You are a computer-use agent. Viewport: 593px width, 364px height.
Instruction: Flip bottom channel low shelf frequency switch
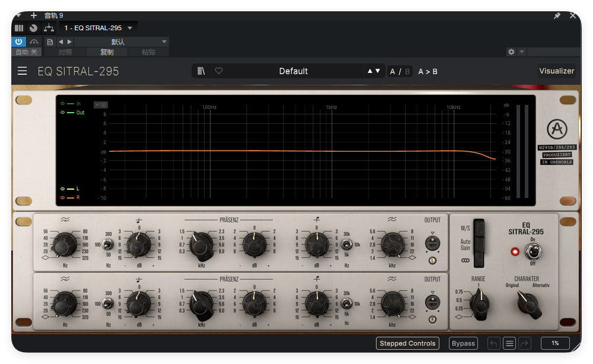coord(108,304)
